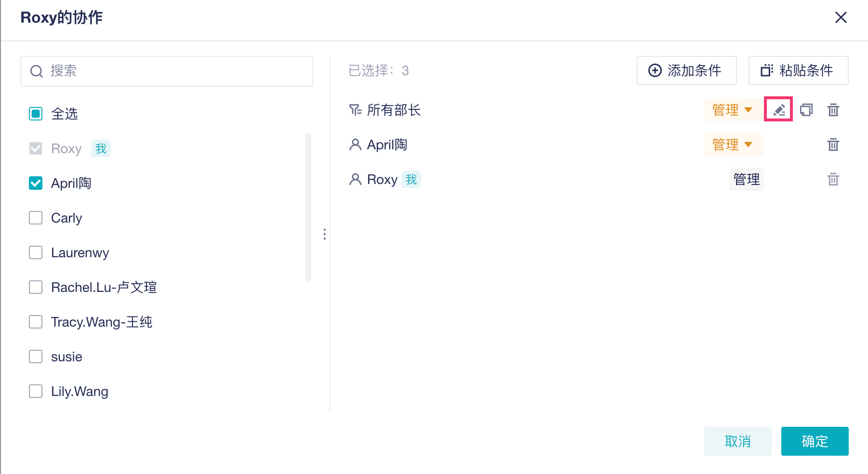Cancel with the 取消 button

737,441
